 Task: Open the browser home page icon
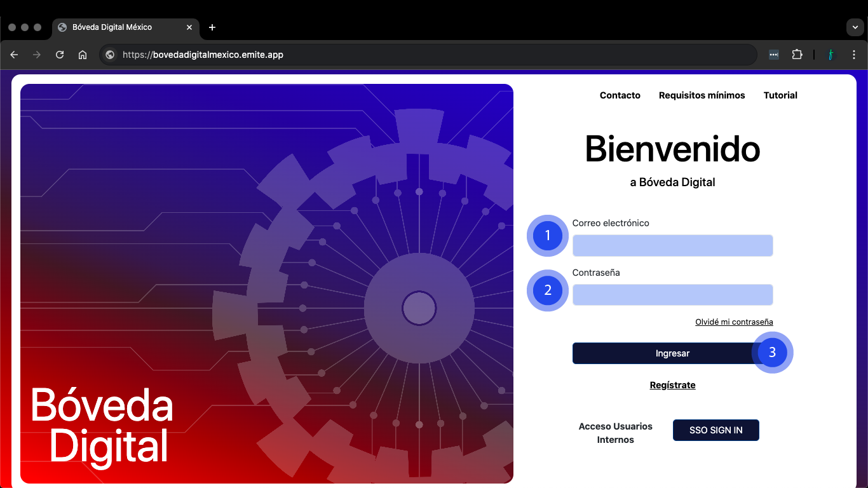point(83,55)
